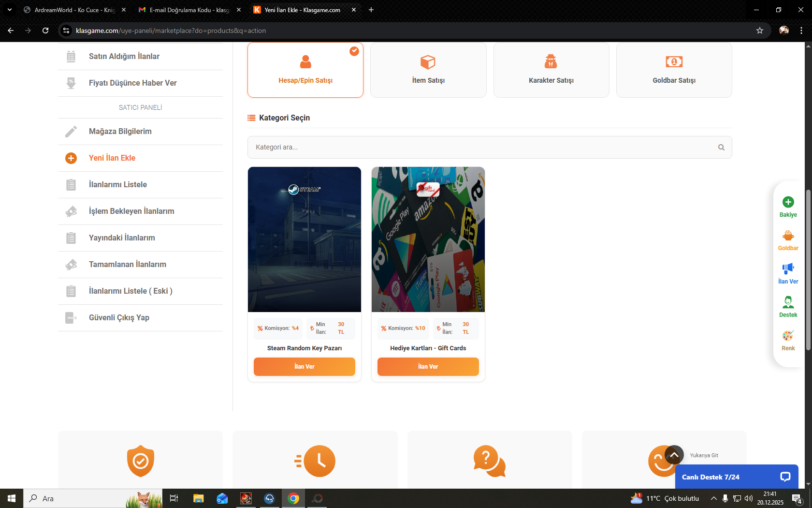Viewport: 812px width, 508px height.
Task: Open a new browser tab
Action: (371, 10)
